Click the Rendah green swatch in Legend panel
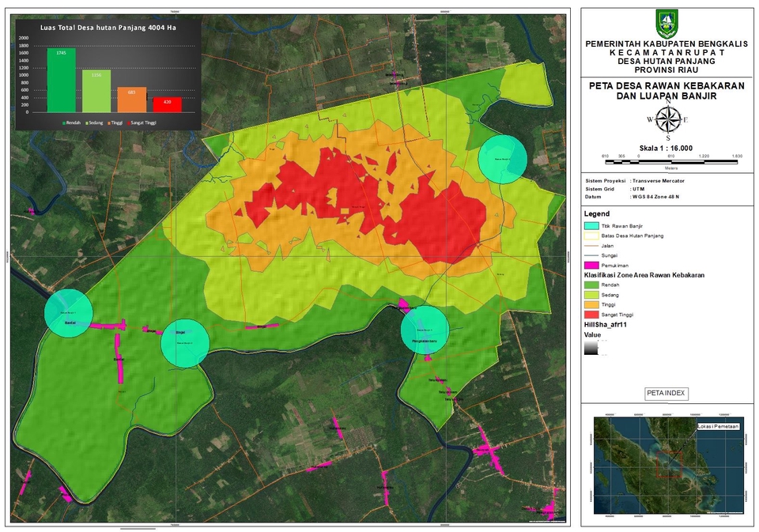 (x=591, y=285)
